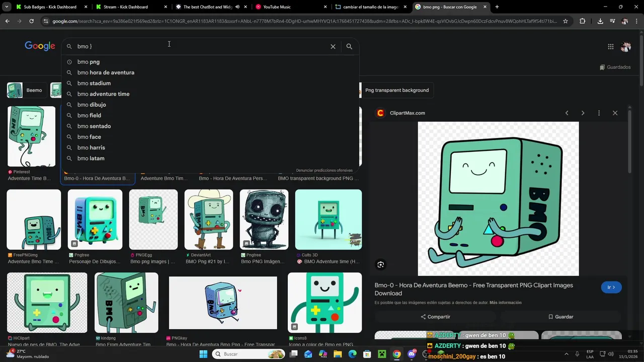Click the magnifier search button in search box
Viewport: 644px width, 362px height.
point(349,46)
